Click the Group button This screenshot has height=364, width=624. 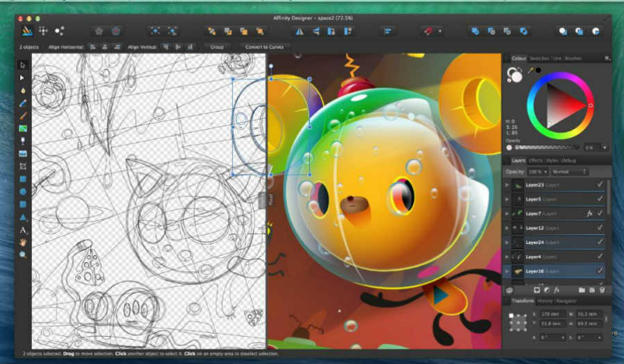(217, 47)
